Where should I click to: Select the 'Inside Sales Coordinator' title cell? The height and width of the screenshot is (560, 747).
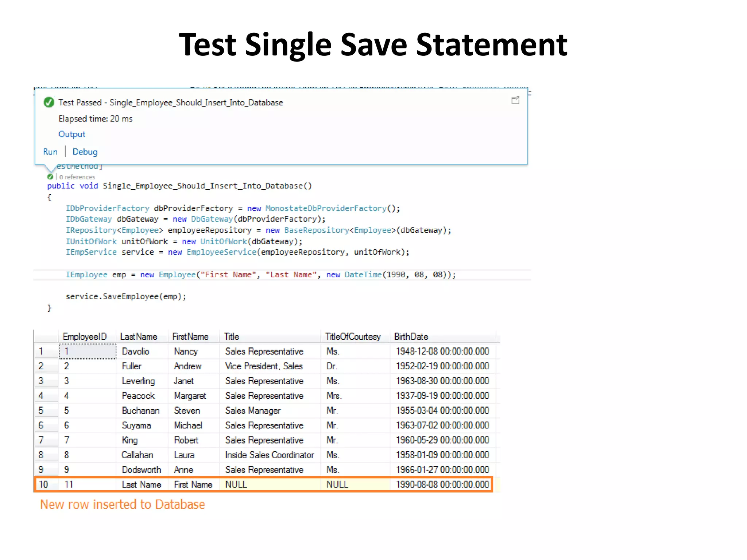pyautogui.click(x=270, y=455)
